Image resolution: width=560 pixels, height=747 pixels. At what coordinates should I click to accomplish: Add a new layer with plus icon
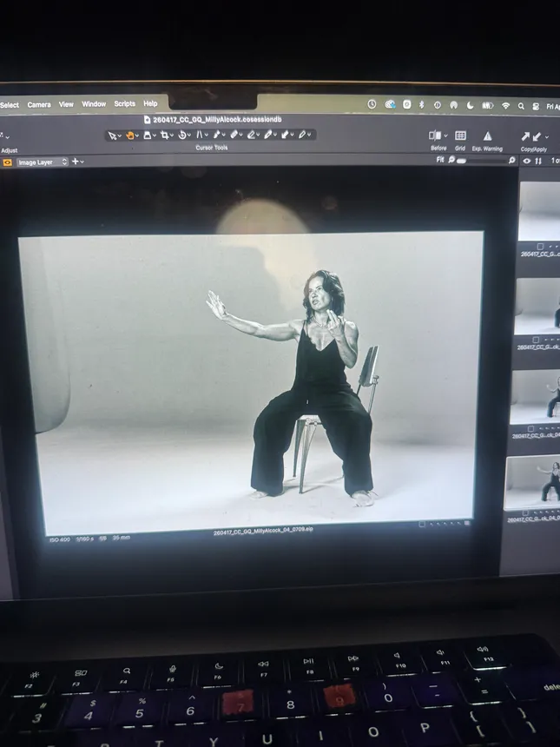(x=75, y=162)
